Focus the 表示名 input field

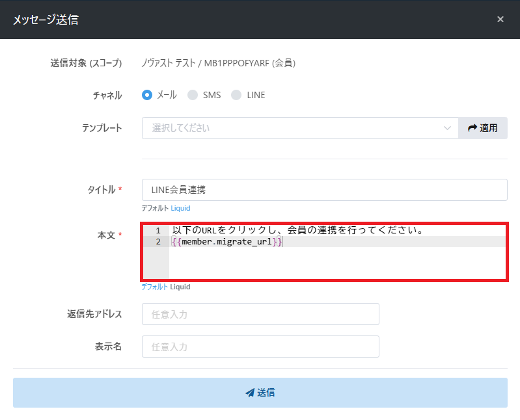(x=260, y=347)
